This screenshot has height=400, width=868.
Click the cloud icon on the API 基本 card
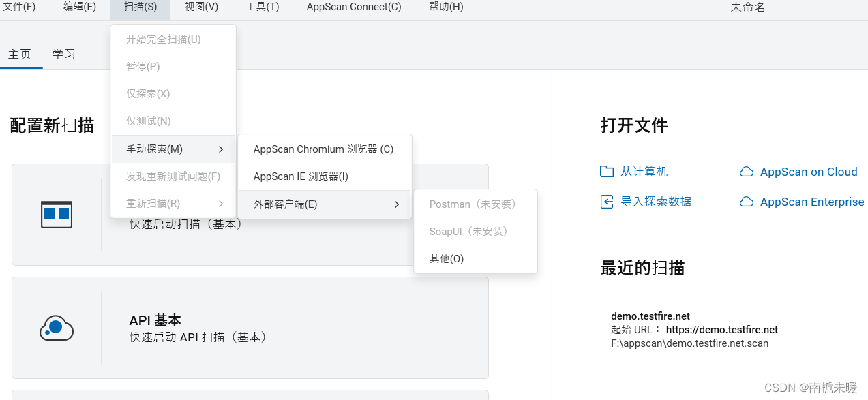[56, 328]
